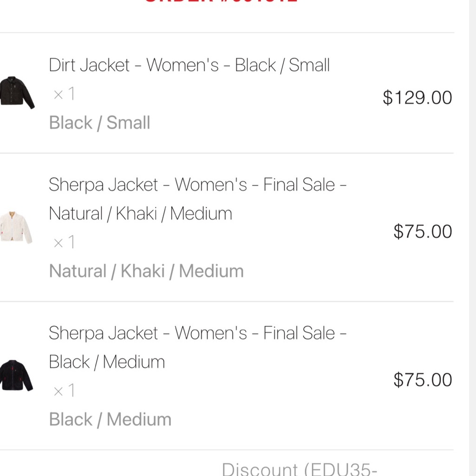Click the × 1 quantity under khaki Sherpa Jacket
The width and height of the screenshot is (476, 476).
pyautogui.click(x=64, y=242)
